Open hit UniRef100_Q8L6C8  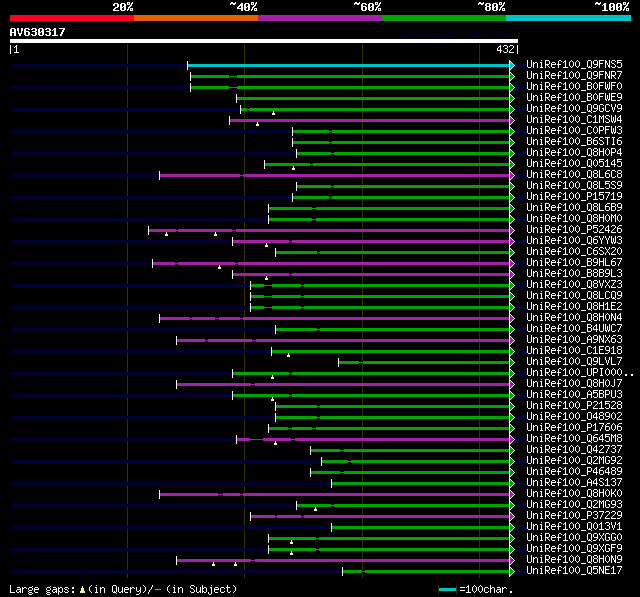click(574, 175)
